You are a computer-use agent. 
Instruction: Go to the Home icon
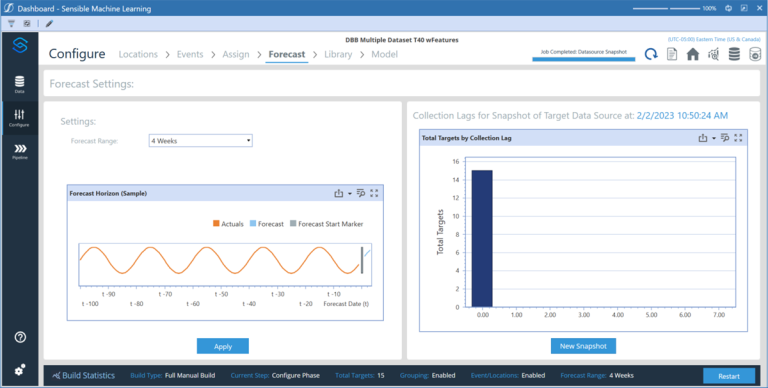coord(693,54)
